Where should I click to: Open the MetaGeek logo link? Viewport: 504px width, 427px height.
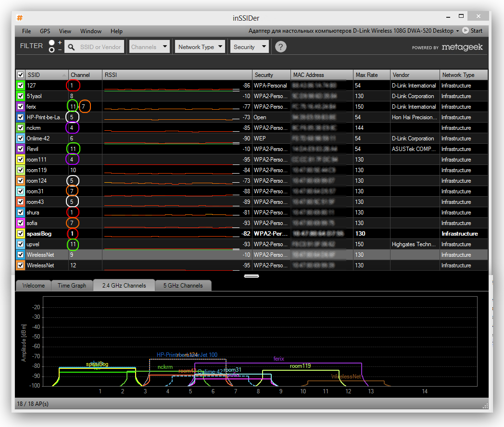pos(462,47)
